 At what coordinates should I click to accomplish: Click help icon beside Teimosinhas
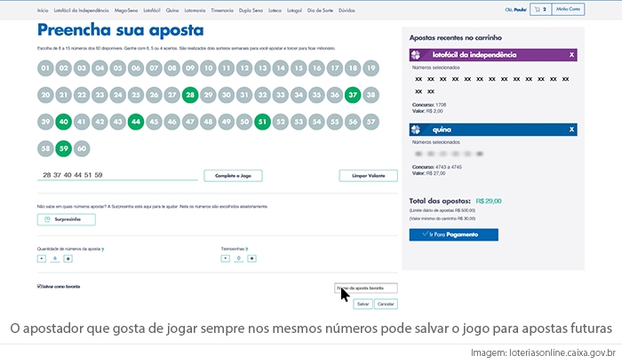pos(247,249)
